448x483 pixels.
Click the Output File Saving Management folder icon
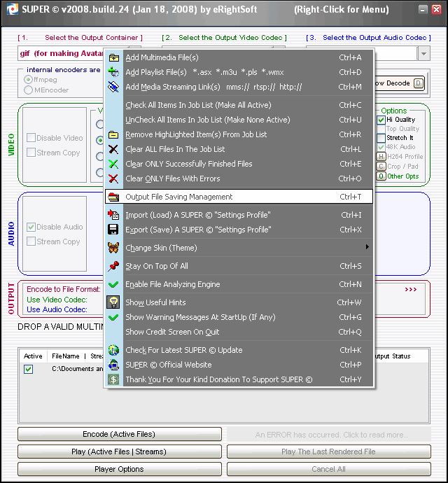click(113, 197)
